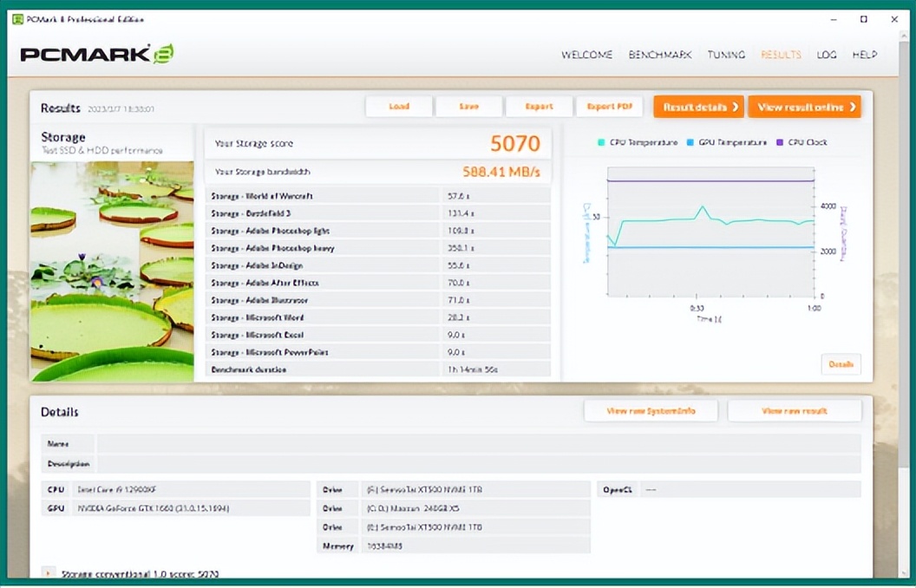This screenshot has width=916, height=588.
Task: Click the Details section heading
Action: (x=60, y=412)
